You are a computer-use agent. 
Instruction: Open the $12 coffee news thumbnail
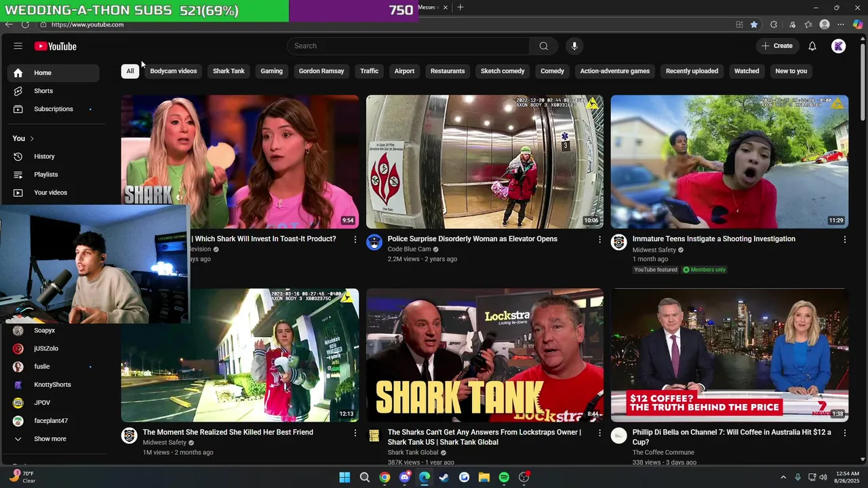730,355
